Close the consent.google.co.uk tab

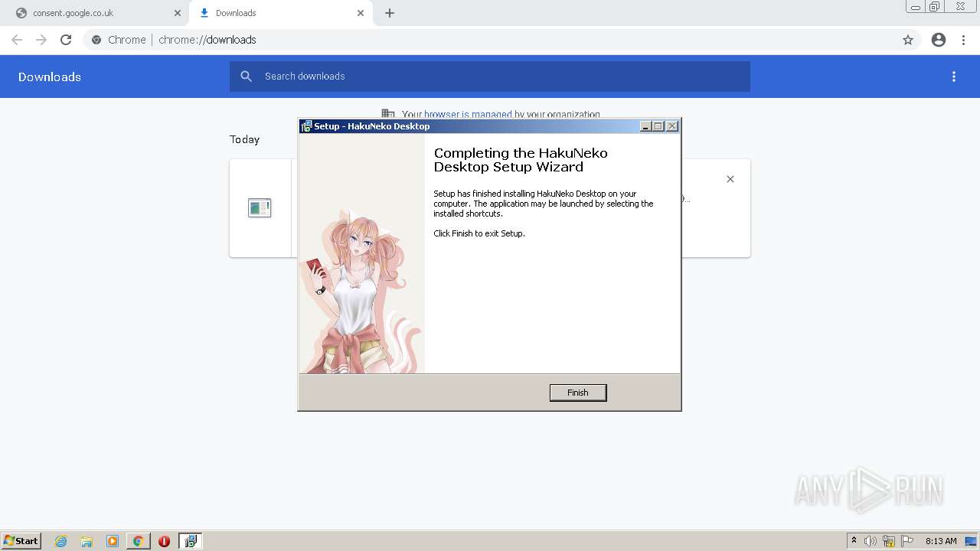(178, 13)
